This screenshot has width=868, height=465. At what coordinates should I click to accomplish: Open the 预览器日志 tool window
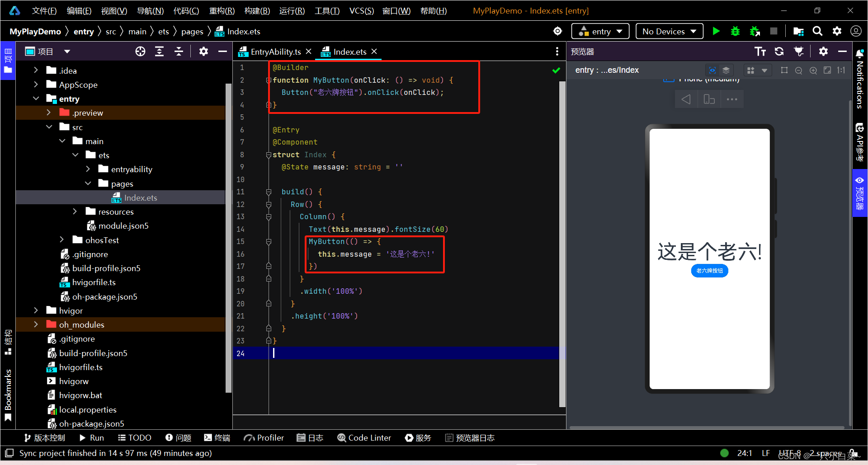(470, 437)
